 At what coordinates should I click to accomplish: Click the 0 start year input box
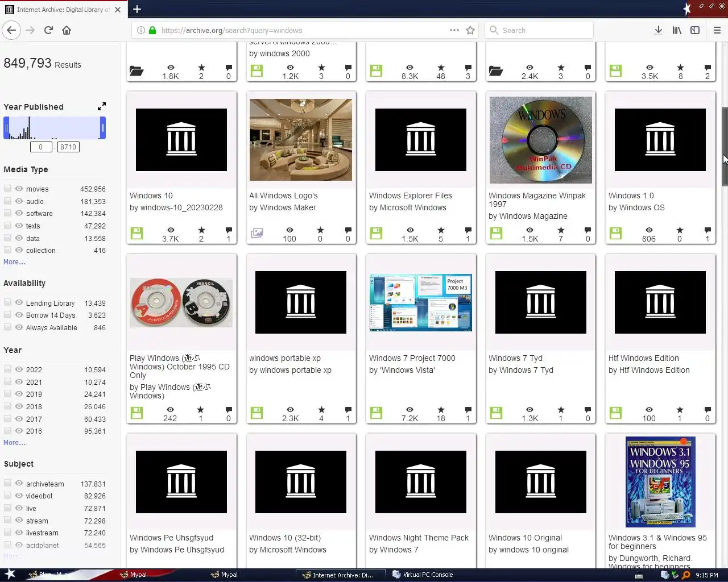[x=41, y=147]
